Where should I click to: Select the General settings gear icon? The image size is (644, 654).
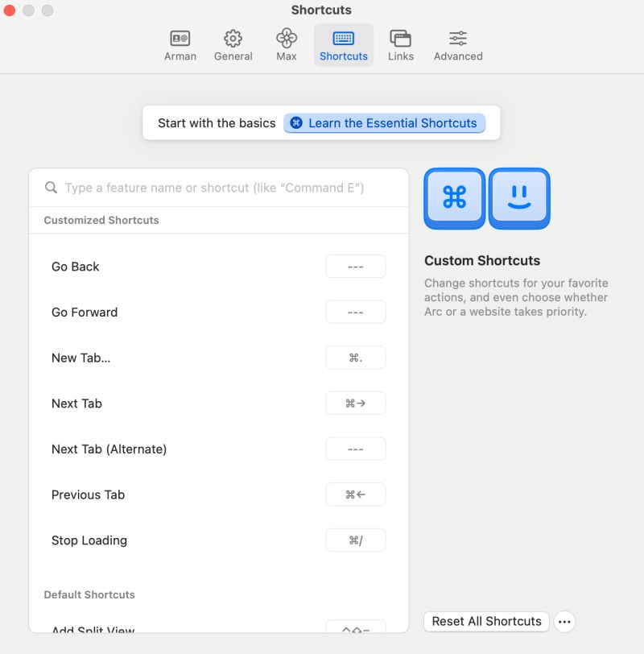point(233,37)
